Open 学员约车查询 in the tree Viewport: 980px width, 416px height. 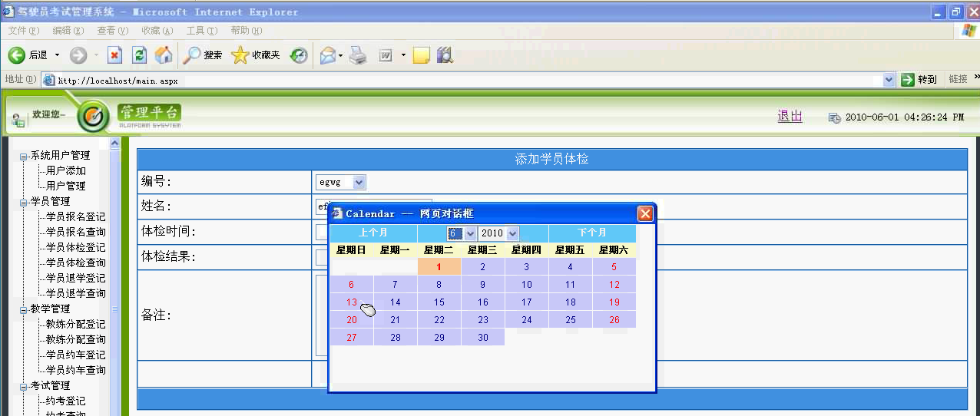pos(76,370)
